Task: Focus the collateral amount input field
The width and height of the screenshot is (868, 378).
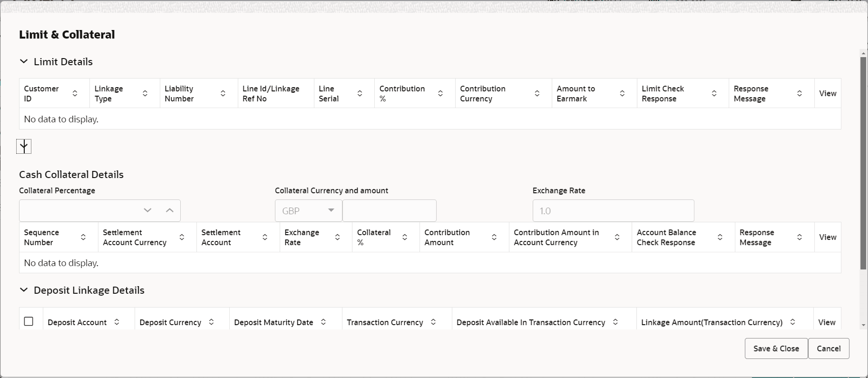Action: click(389, 210)
